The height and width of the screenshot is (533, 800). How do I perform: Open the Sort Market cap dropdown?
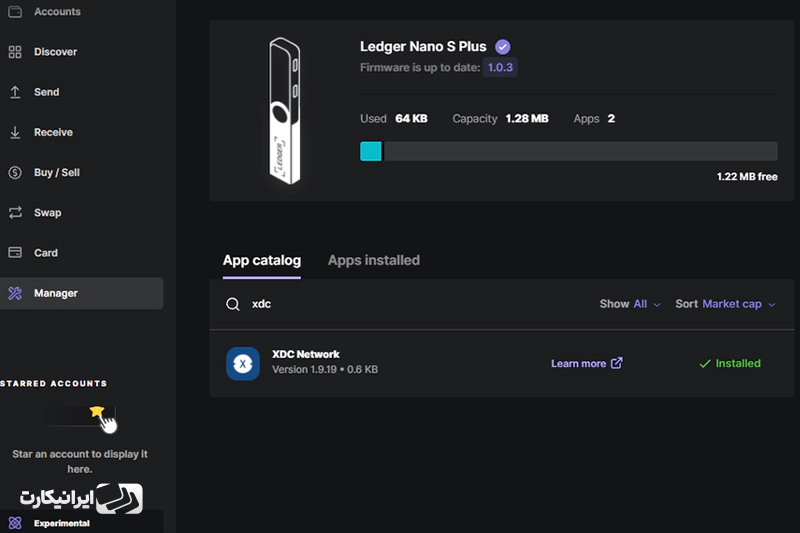click(x=725, y=304)
